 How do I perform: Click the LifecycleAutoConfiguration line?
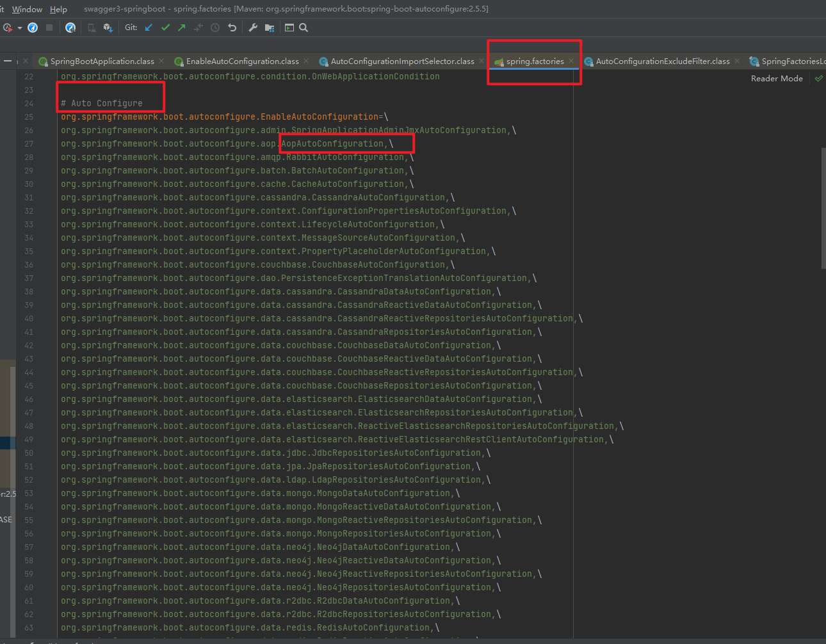click(252, 224)
